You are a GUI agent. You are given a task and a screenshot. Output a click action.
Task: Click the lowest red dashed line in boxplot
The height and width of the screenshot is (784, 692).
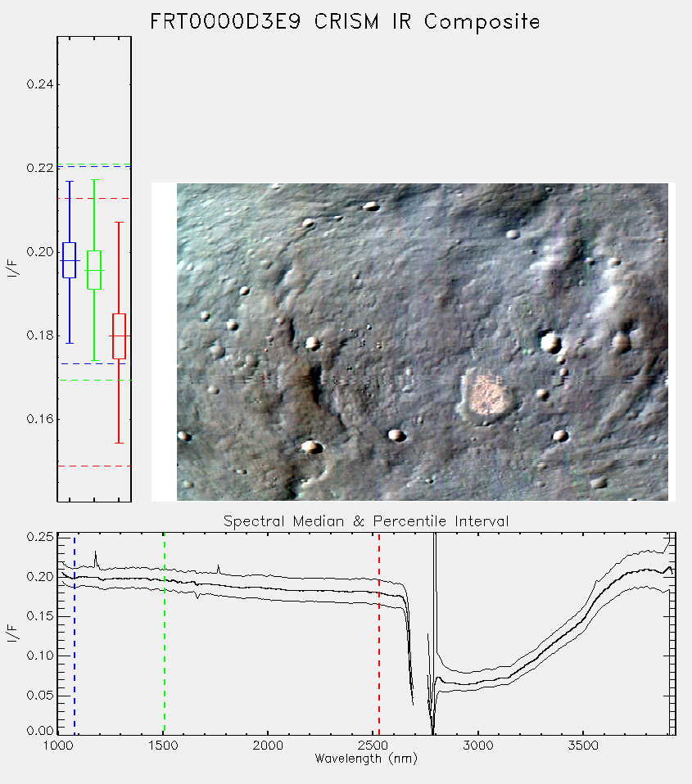(x=94, y=466)
